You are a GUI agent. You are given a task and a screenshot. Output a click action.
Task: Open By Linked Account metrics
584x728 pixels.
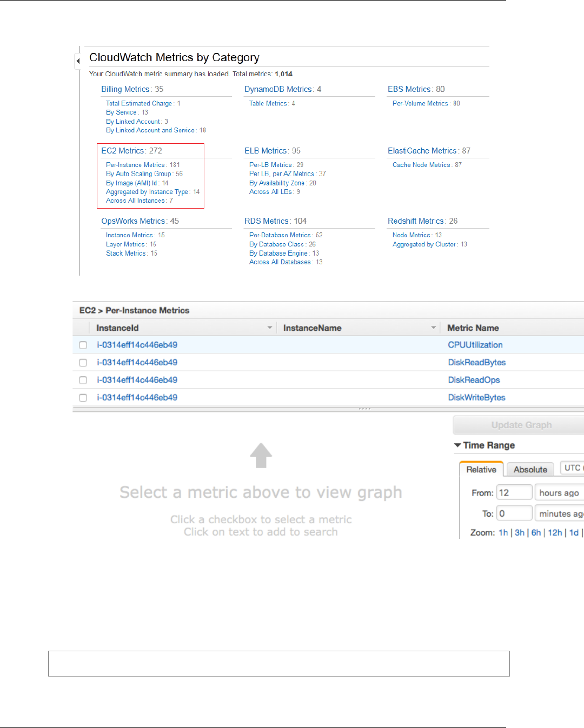[133, 122]
